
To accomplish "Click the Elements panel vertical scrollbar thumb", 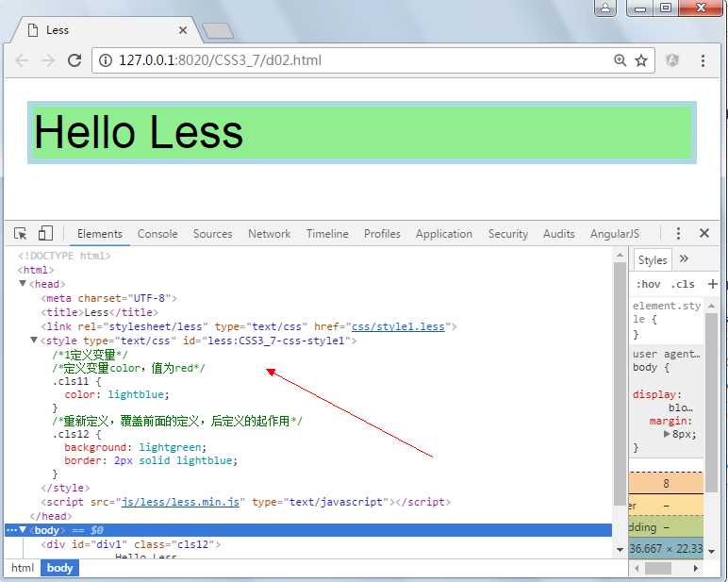I will coord(620,384).
